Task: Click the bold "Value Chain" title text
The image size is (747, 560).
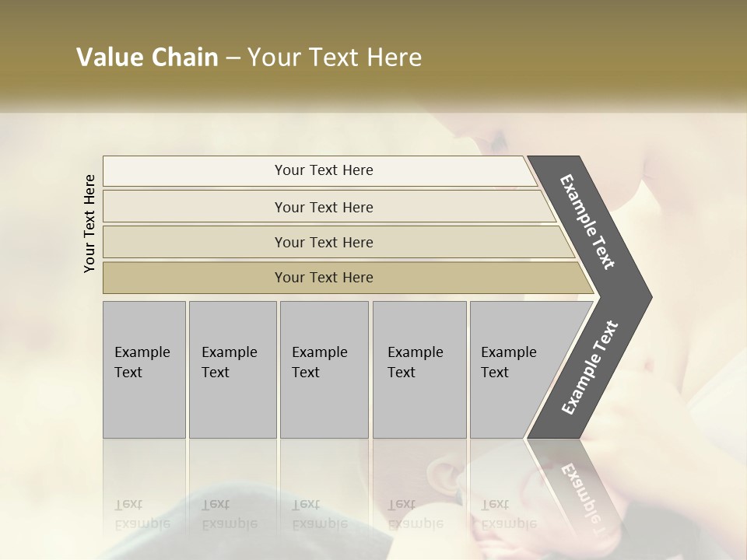Action: click(147, 58)
